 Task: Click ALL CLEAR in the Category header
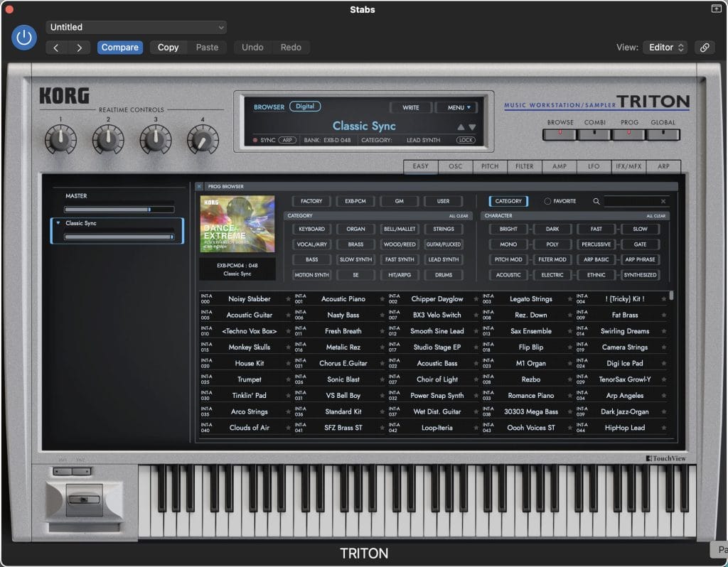pos(459,216)
